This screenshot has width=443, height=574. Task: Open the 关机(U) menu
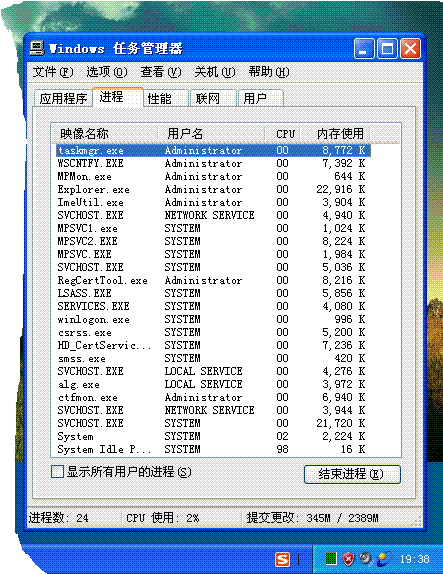pyautogui.click(x=215, y=72)
